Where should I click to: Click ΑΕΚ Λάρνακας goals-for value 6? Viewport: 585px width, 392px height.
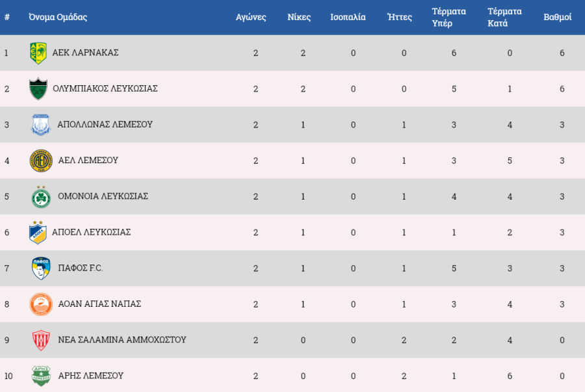tap(454, 53)
